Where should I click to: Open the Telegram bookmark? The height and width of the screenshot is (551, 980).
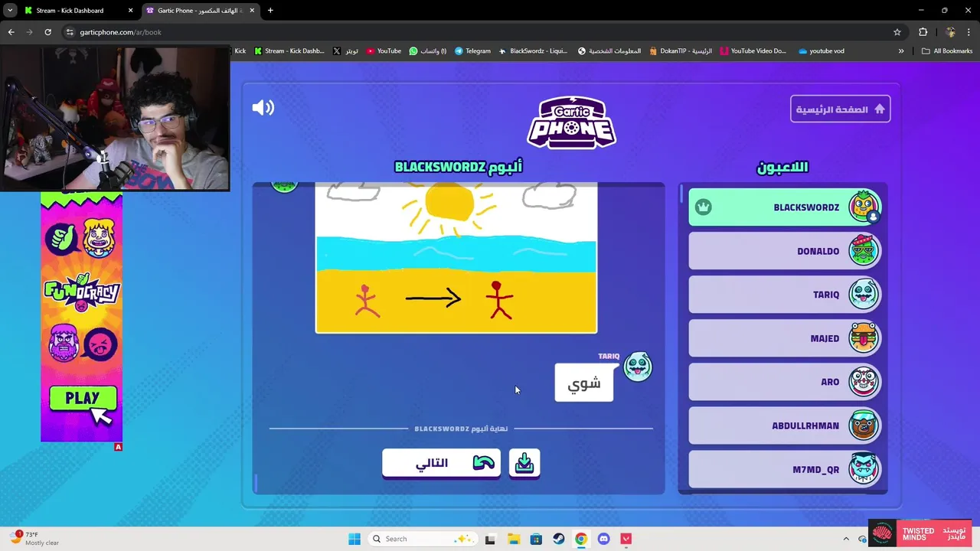pos(472,51)
